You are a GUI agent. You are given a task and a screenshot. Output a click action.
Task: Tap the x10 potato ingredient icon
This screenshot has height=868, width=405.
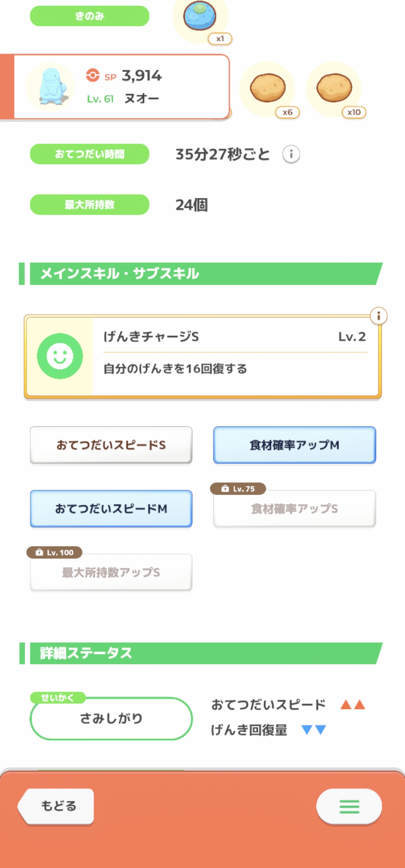click(x=334, y=88)
